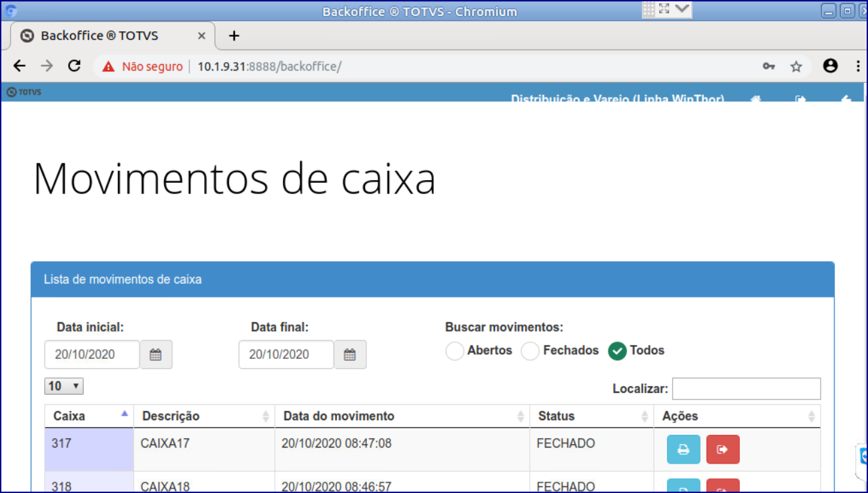Print the movement for CAIXA17
The width and height of the screenshot is (868, 493).
point(683,450)
